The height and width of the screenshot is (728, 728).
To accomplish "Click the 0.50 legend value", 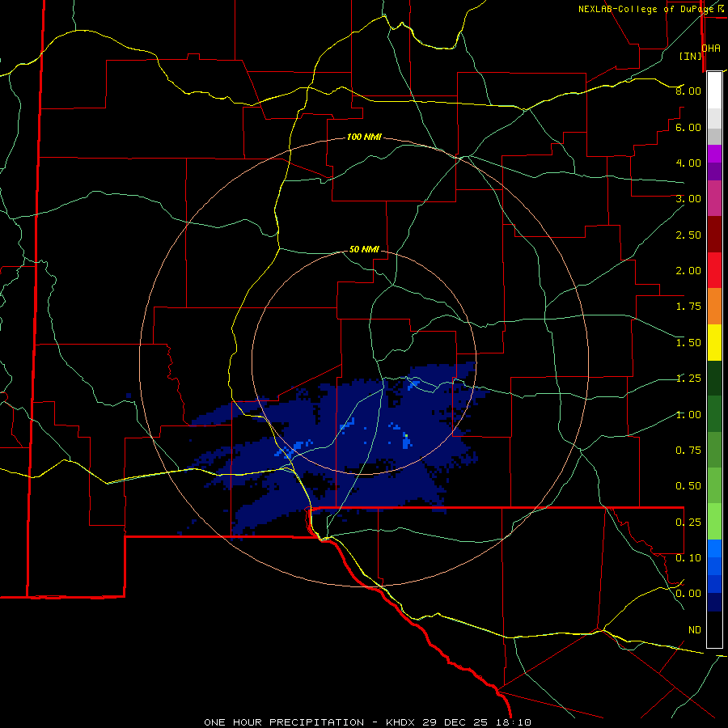I will coord(688,486).
